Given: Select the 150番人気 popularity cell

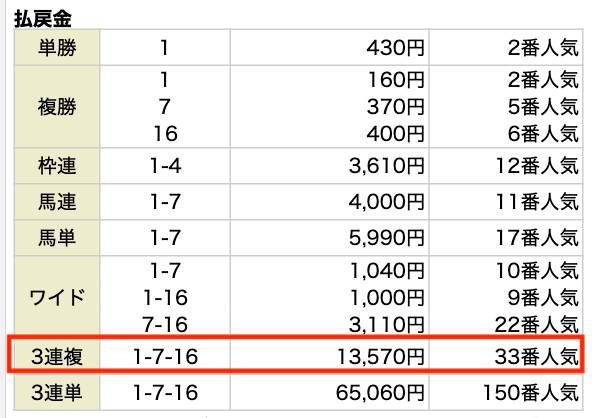Looking at the screenshot, I should point(531,393).
